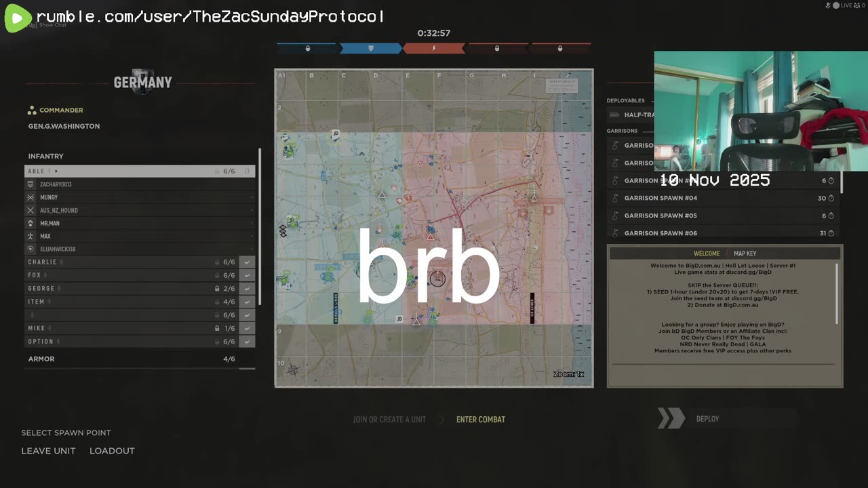Screen dimensions: 868x488
Task: Select Garrison Spawn #06
Action: [724, 233]
